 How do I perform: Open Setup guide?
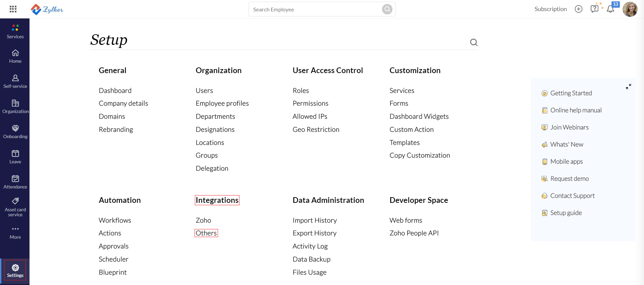tap(566, 213)
